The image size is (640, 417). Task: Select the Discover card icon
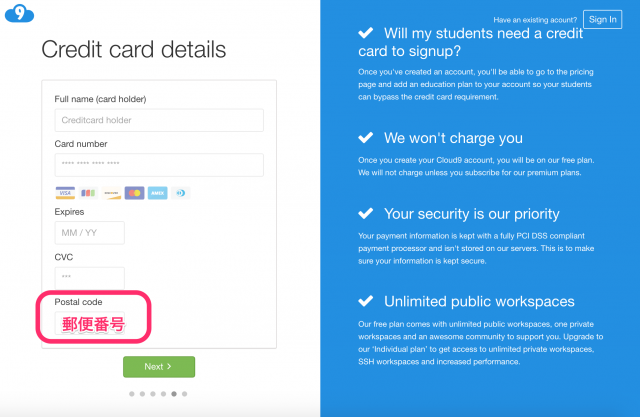tap(111, 193)
